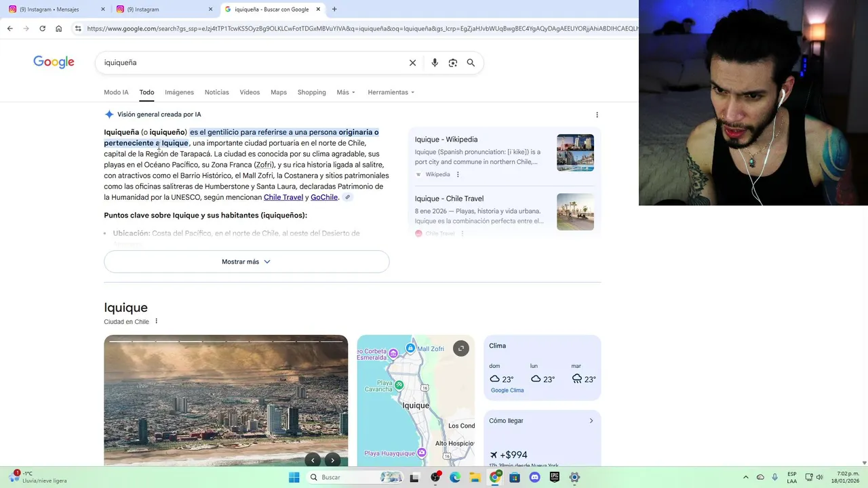The height and width of the screenshot is (488, 868).
Task: Open a new browser tab
Action: [x=334, y=9]
